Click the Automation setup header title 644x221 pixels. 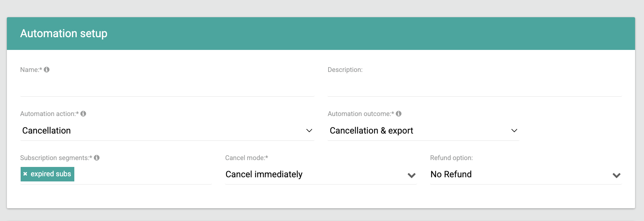pos(64,33)
